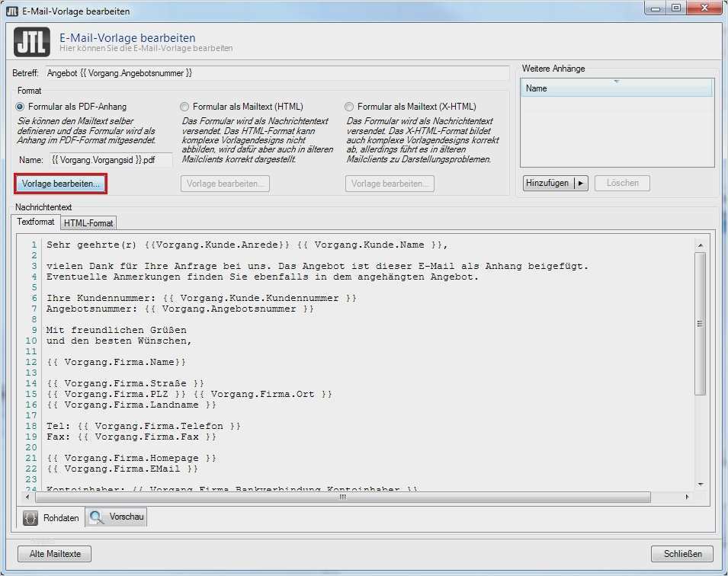The height and width of the screenshot is (576, 728).
Task: Click the horizontal scrollbar thumb in editor
Action: pyautogui.click(x=342, y=497)
